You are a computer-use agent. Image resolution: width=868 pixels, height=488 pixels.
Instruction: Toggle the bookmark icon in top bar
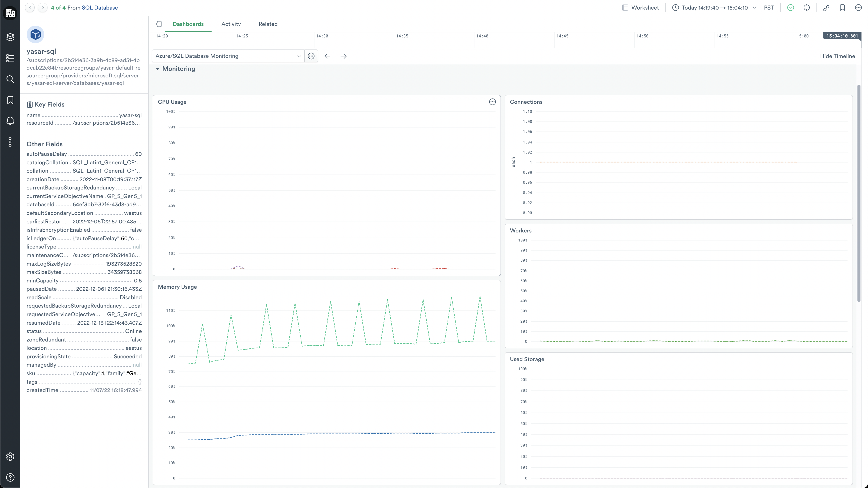click(x=842, y=8)
